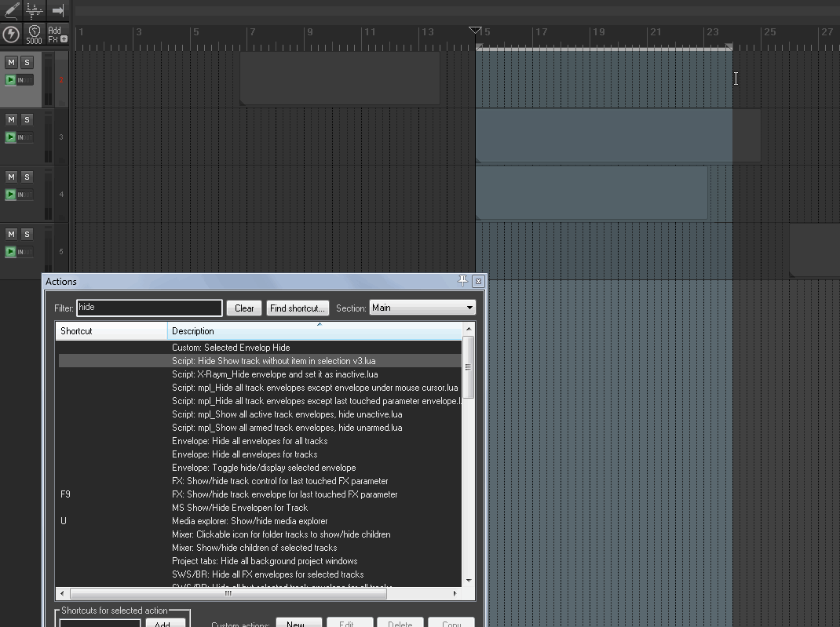Select 'Media explorer: Show/hide media explorer'
The height and width of the screenshot is (627, 840).
point(260,521)
